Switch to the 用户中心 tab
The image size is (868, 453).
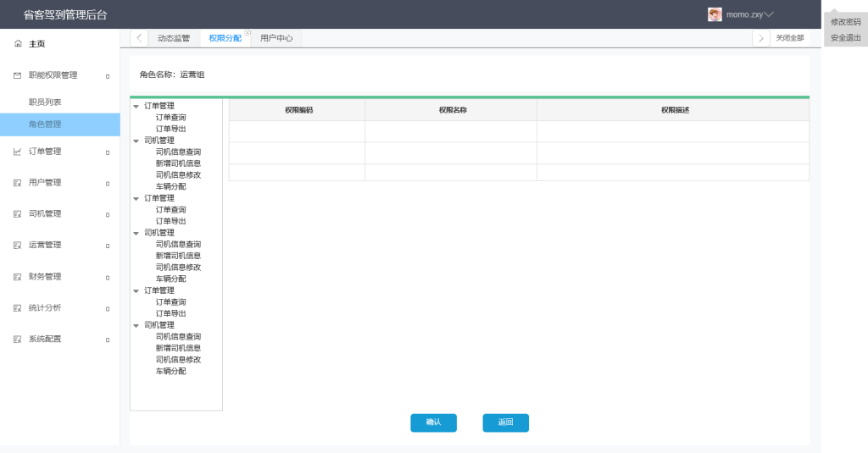point(276,38)
